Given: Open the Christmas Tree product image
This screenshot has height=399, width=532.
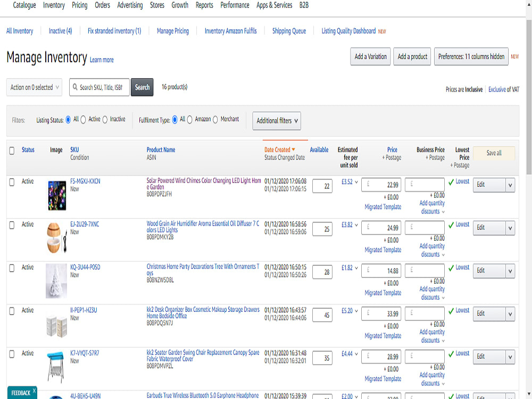Looking at the screenshot, I should (56, 281).
